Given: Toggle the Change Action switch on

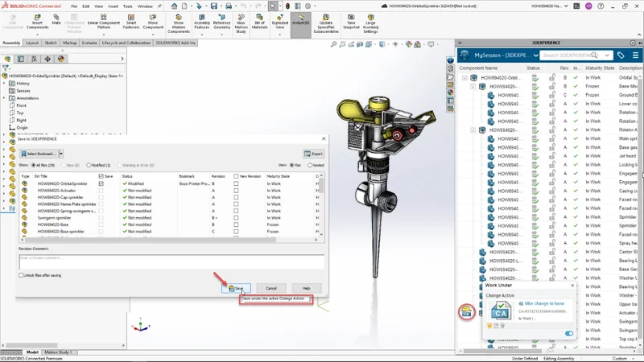Looking at the screenshot, I should click(569, 333).
